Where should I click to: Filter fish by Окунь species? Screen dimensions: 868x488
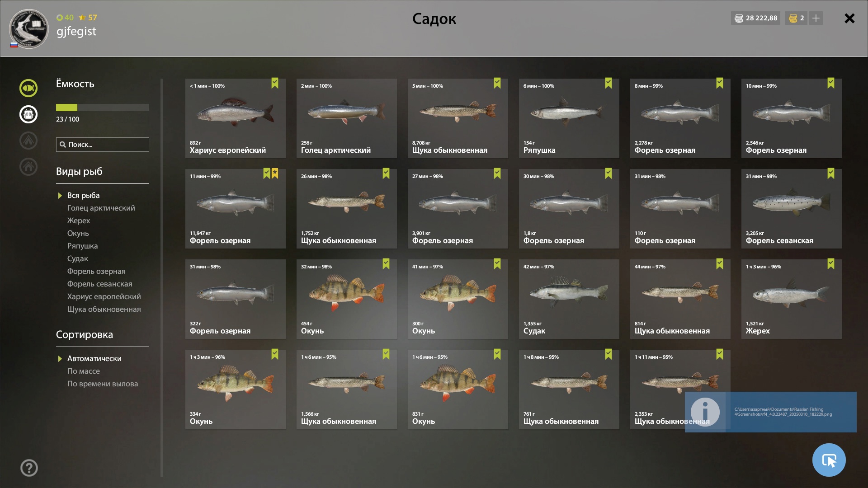pos(78,233)
